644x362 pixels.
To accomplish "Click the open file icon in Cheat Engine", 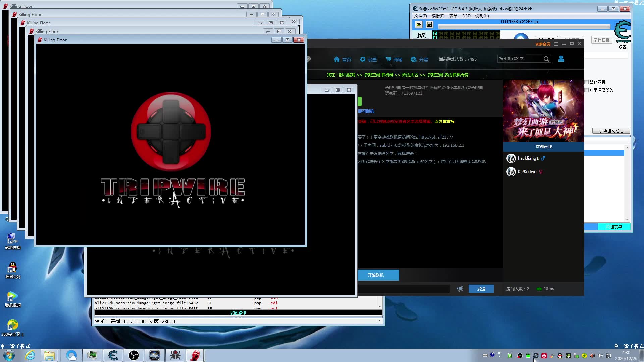I will [x=418, y=24].
